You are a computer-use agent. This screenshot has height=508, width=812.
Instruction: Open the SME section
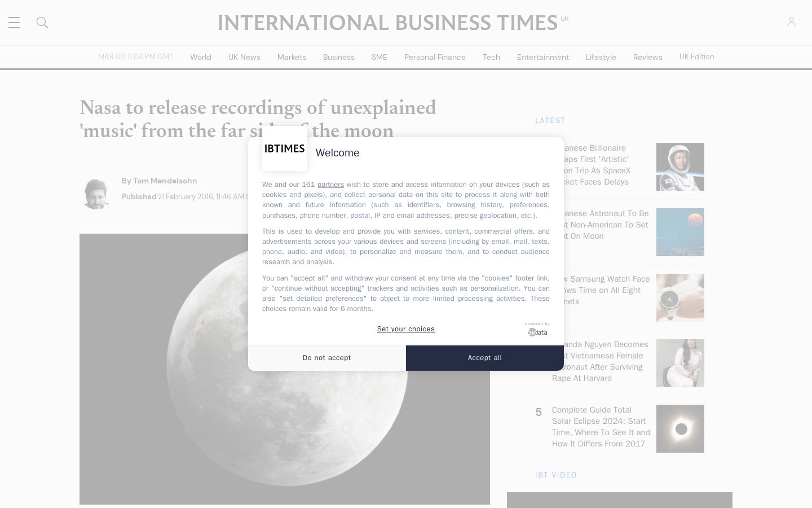pos(379,57)
